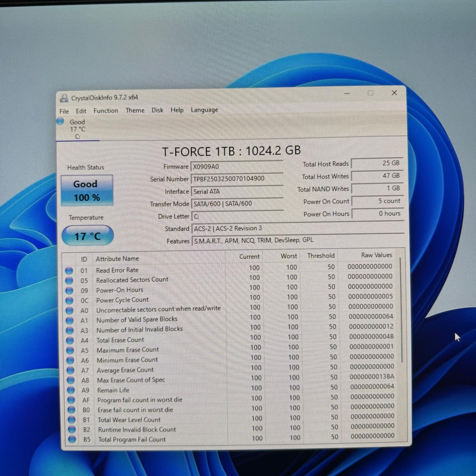Screen dimensions: 476x476
Task: Close the CrystalDiskInfo window
Action: point(394,93)
